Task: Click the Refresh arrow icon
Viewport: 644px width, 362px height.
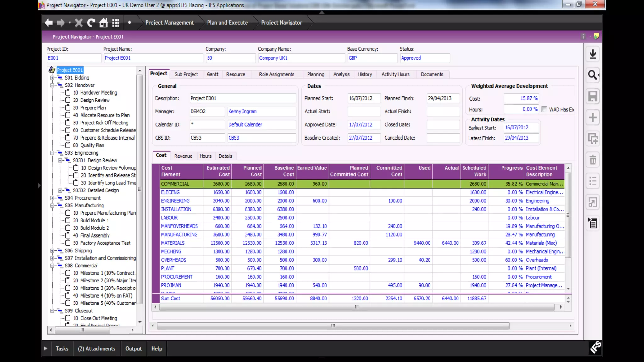Action: [x=91, y=23]
